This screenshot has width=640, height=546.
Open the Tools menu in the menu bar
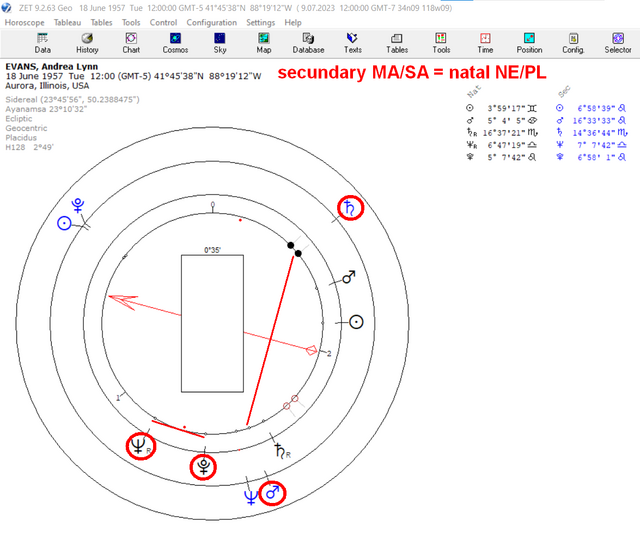tap(131, 22)
